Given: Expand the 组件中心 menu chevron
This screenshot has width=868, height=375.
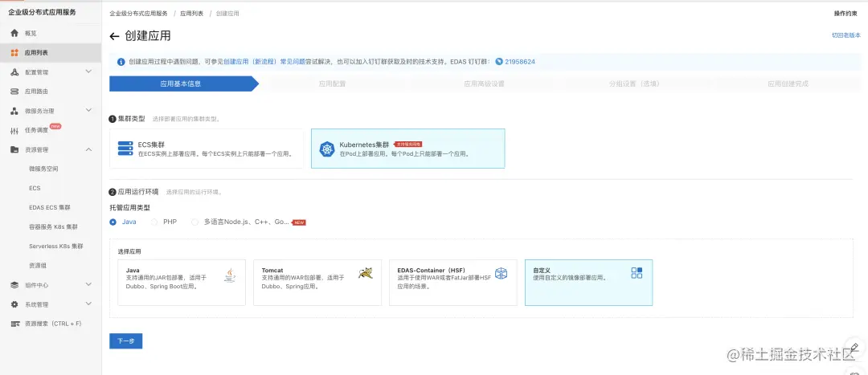Looking at the screenshot, I should (88, 285).
